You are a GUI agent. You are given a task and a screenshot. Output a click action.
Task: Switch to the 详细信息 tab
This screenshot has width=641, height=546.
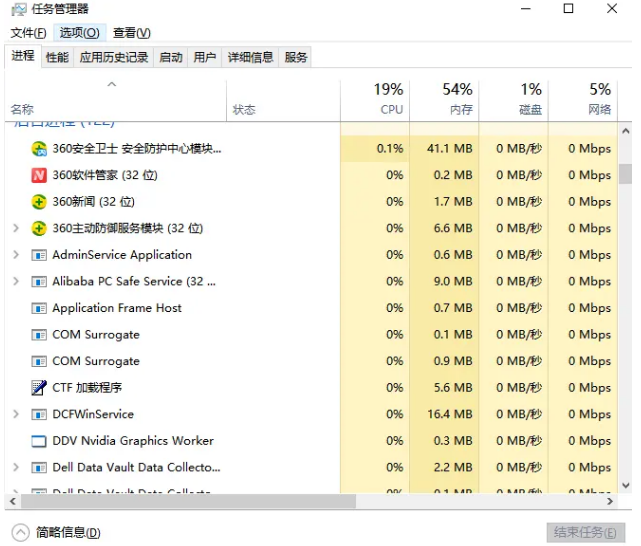pyautogui.click(x=250, y=57)
